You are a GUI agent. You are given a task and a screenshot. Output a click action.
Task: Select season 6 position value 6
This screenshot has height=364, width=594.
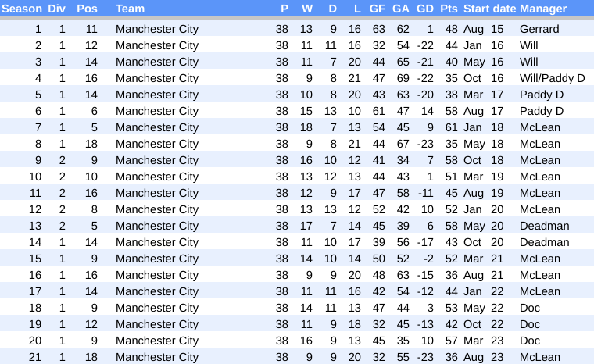(x=94, y=111)
